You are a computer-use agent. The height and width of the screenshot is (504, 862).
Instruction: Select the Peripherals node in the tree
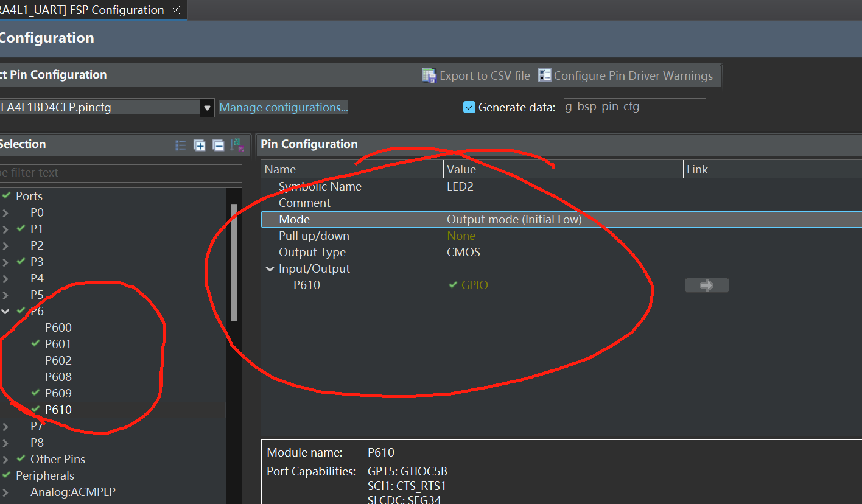tap(45, 476)
